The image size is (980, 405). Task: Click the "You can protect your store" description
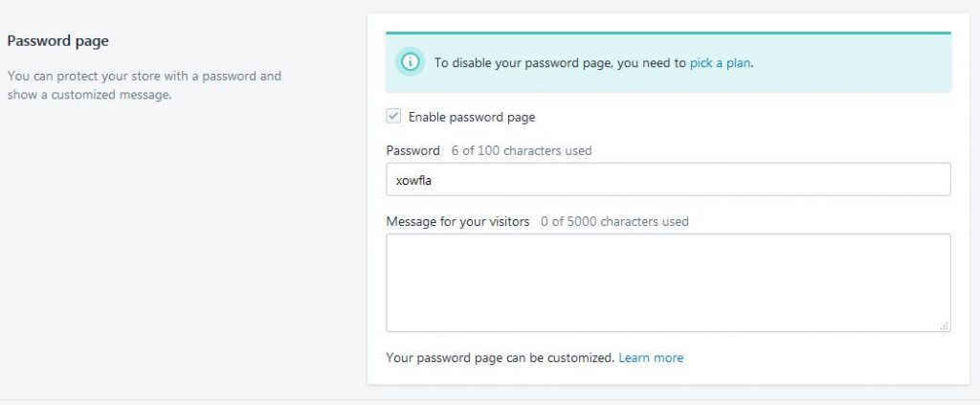click(144, 76)
